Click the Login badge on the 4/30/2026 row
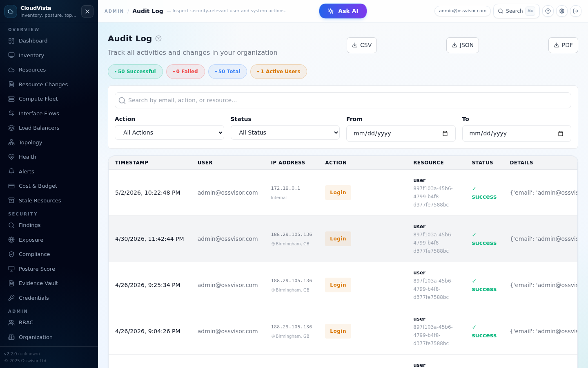The image size is (588, 368). point(338,239)
